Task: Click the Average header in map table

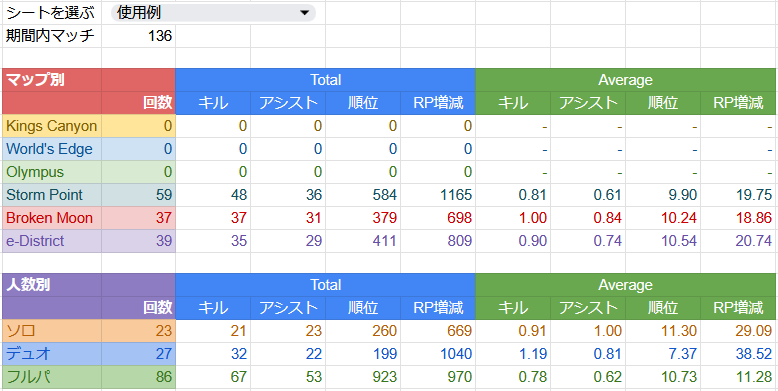Action: [625, 80]
